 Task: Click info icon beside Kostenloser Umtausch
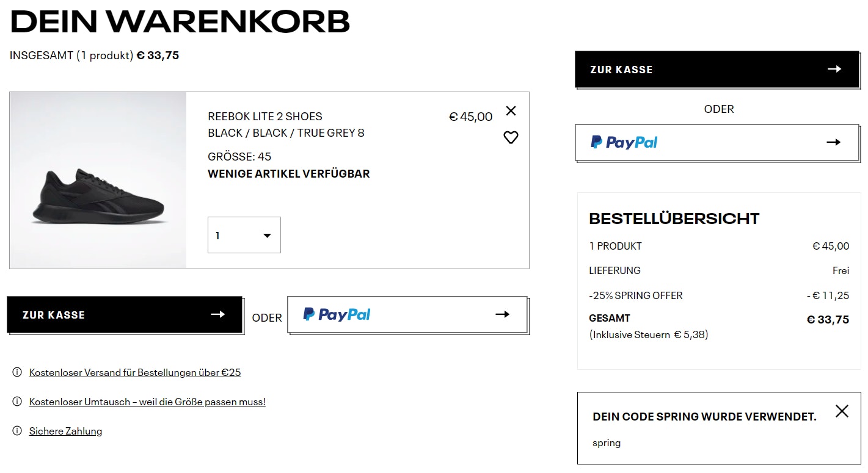[17, 402]
